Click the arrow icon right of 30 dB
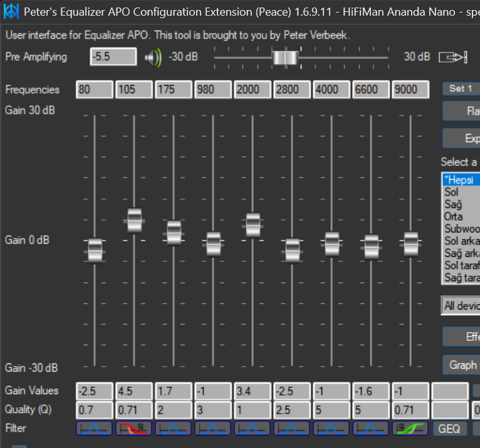Viewport: 480px width, 448px height. [453, 57]
